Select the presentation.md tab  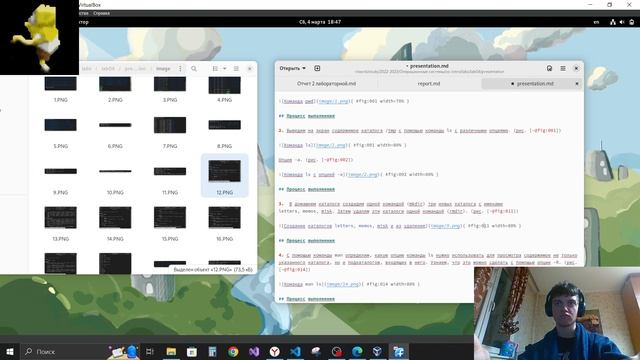point(532,84)
